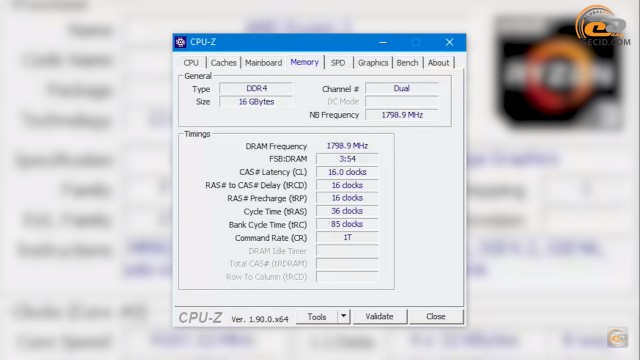Close CPU-Z with the title bar X
The width and height of the screenshot is (640, 360).
pos(449,42)
